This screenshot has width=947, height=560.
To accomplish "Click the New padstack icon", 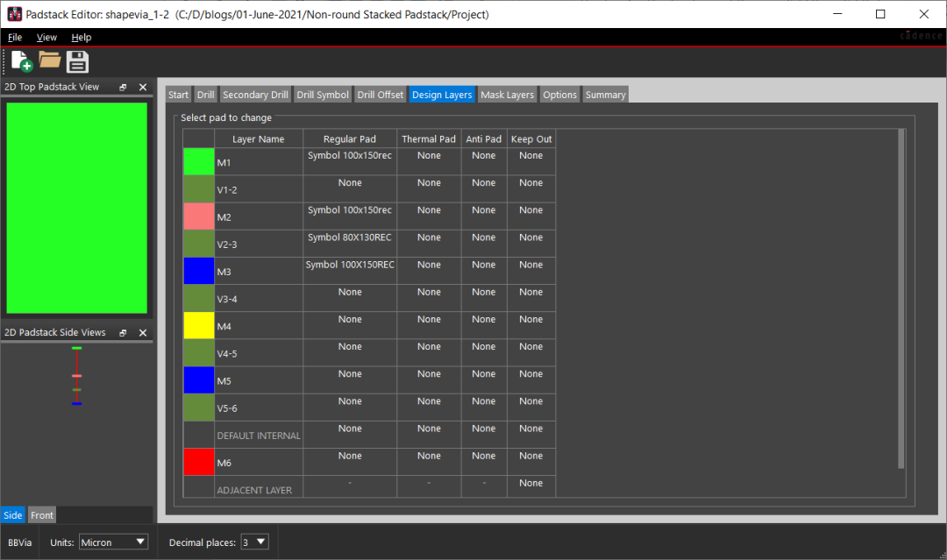I will pos(22,60).
